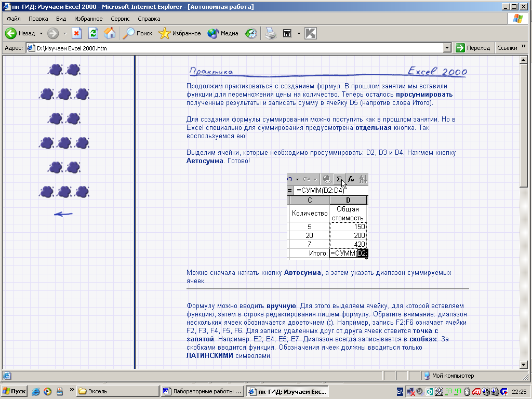Refresh the page with the green arrows icon
Viewport: 532px width, 399px height.
pyautogui.click(x=93, y=33)
